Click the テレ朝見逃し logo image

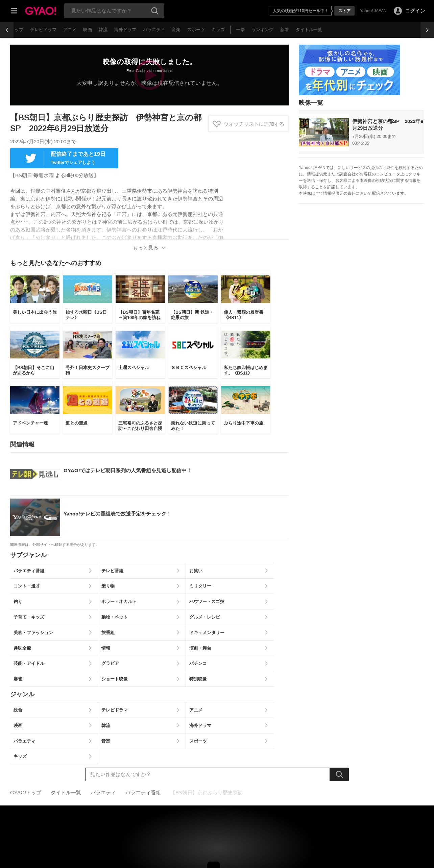coord(35,474)
